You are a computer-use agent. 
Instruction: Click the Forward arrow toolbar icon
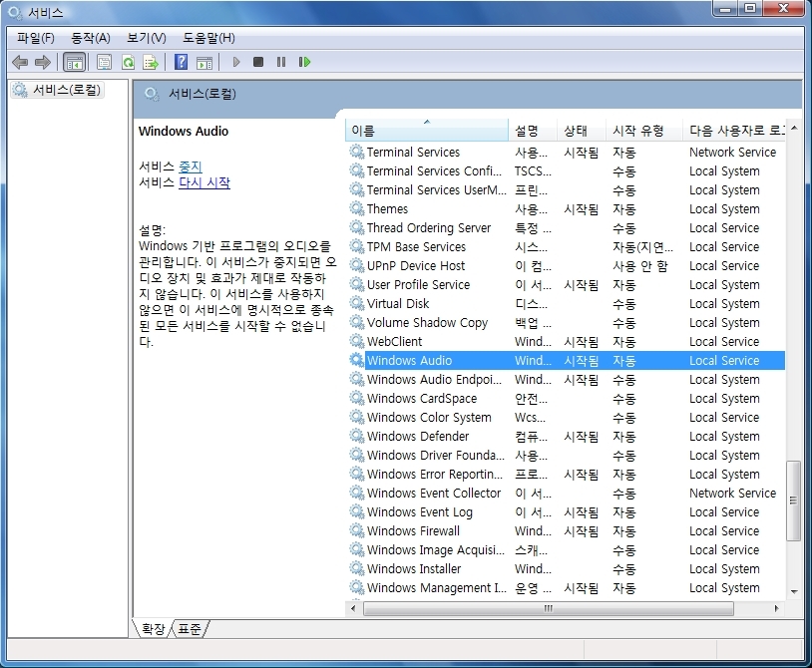pos(43,63)
